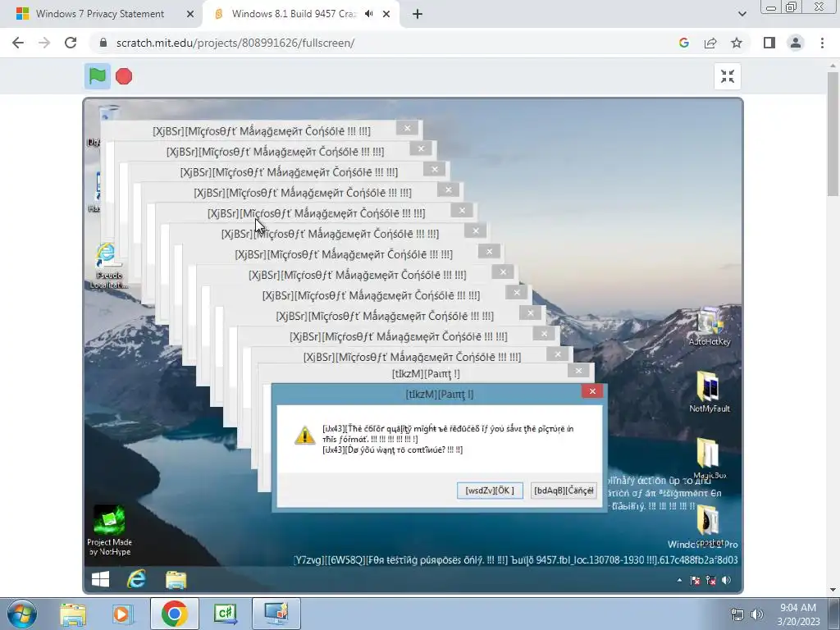Launch Internet Explorer from project taskbar
The height and width of the screenshot is (630, 840).
[x=137, y=579]
